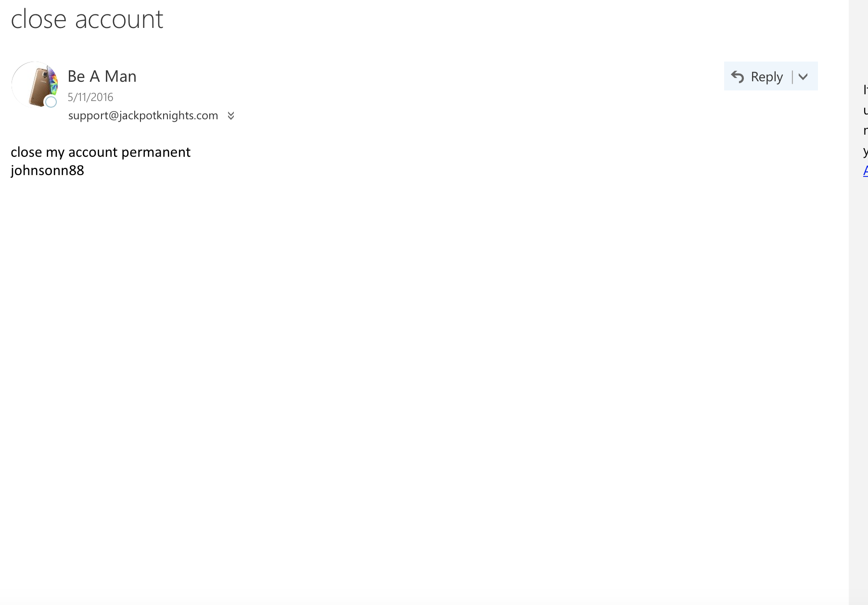Click the reply arrow icon
This screenshot has width=868, height=605.
738,76
